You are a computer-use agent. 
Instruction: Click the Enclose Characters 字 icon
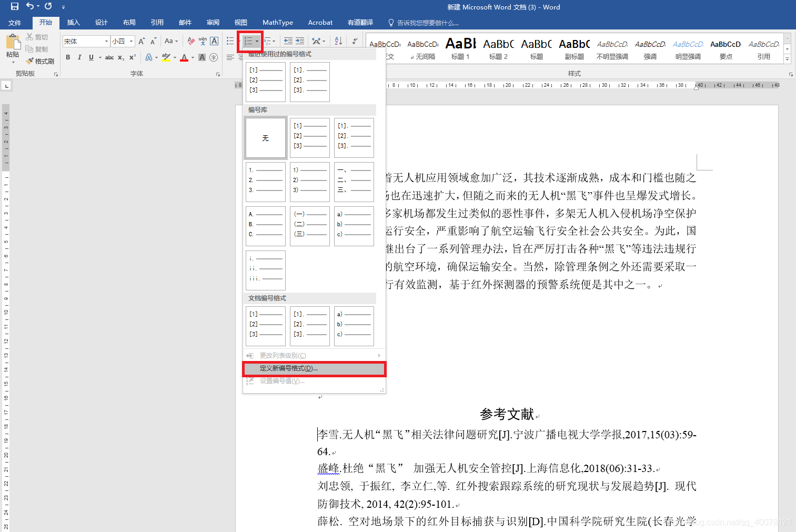214,57
